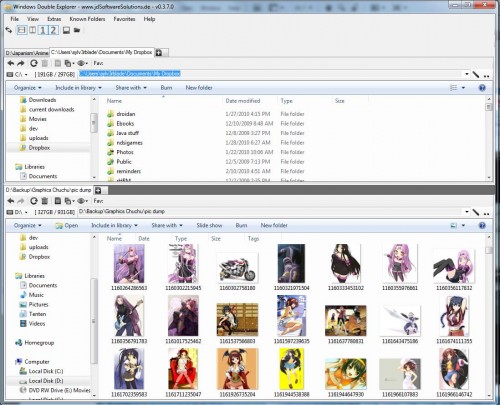Click the black folder icon in top toolbar
The height and width of the screenshot is (405, 500).
pos(77,30)
